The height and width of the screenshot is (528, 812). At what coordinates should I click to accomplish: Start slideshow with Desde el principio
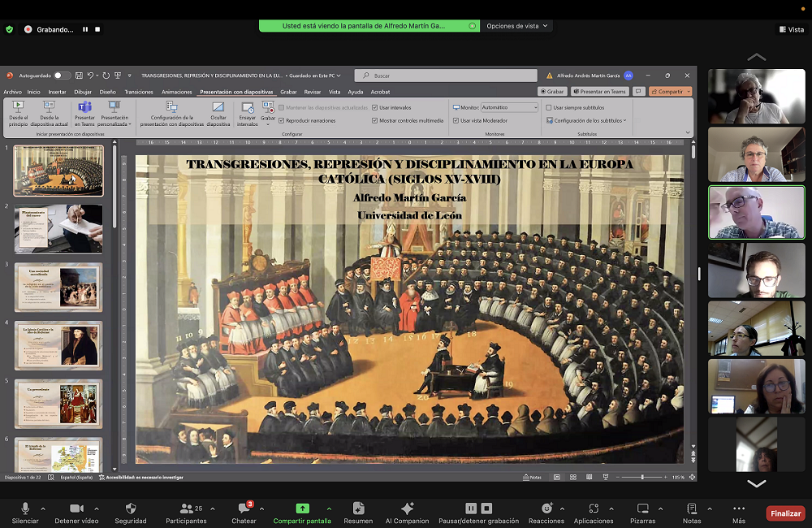click(x=18, y=114)
